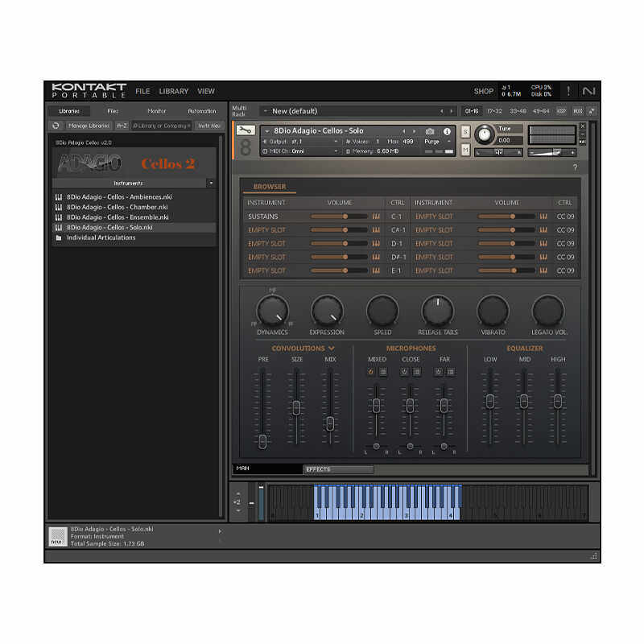
Task: Switch to the Files tab
Action: click(113, 111)
